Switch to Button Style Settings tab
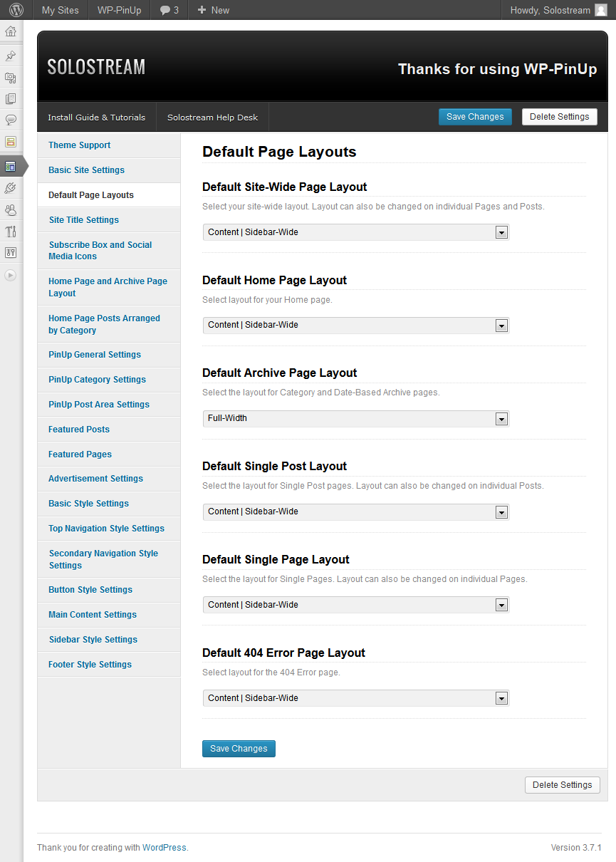 pyautogui.click(x=109, y=590)
